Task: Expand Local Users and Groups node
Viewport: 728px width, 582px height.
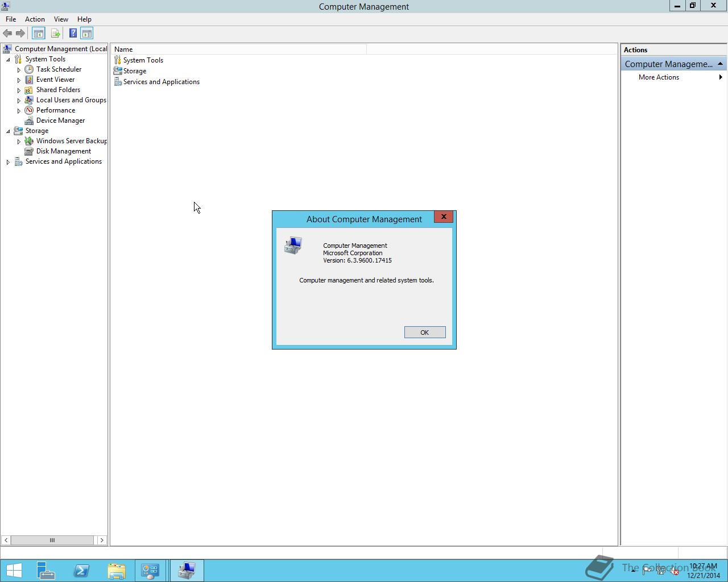Action: (19, 101)
